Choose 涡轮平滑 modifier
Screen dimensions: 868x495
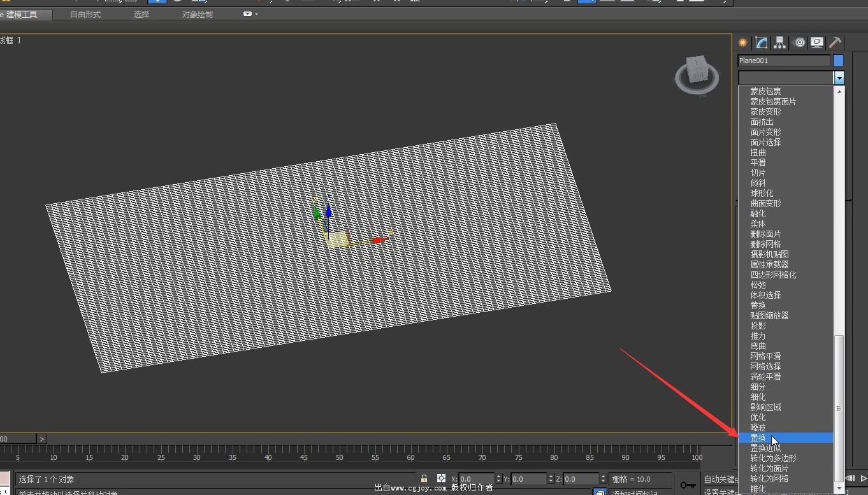(786, 377)
